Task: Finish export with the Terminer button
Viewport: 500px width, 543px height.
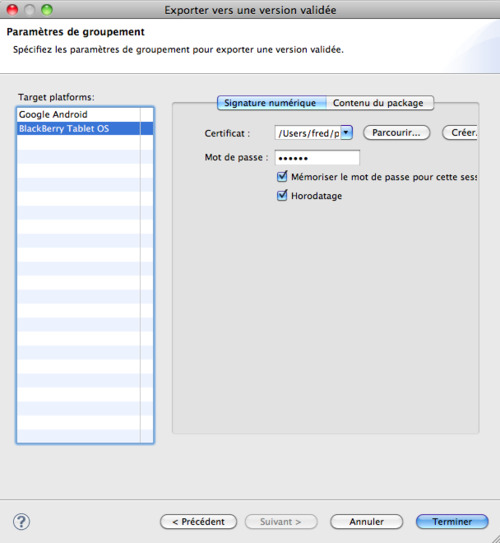Action: (x=452, y=522)
